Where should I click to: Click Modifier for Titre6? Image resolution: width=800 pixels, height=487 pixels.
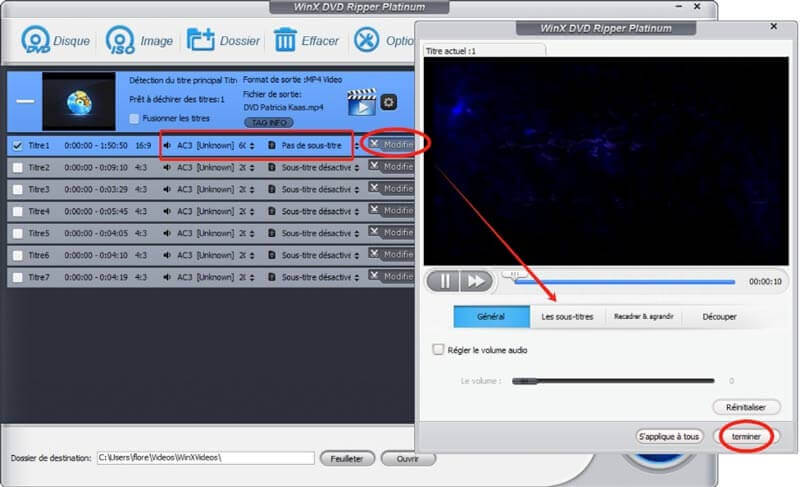click(391, 254)
